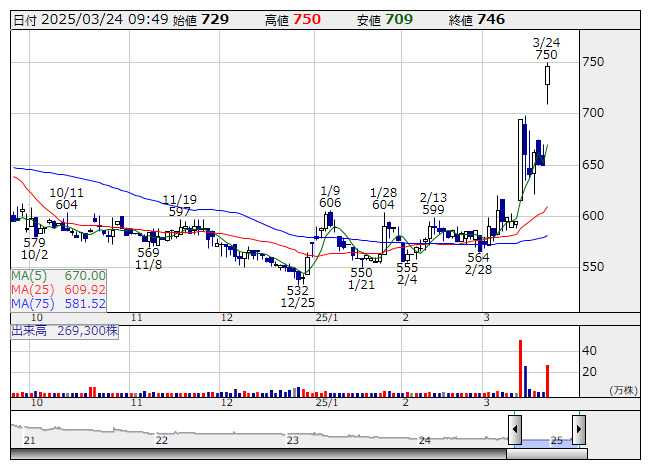This screenshot has height=470, width=653.
Task: Click the date 2025/03/24 09:49 text
Action: 105,20
